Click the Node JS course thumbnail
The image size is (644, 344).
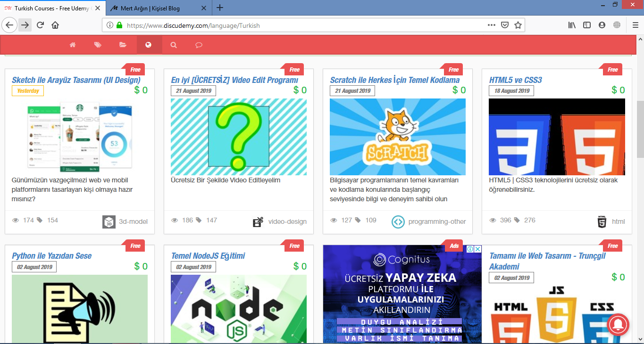coord(239,309)
